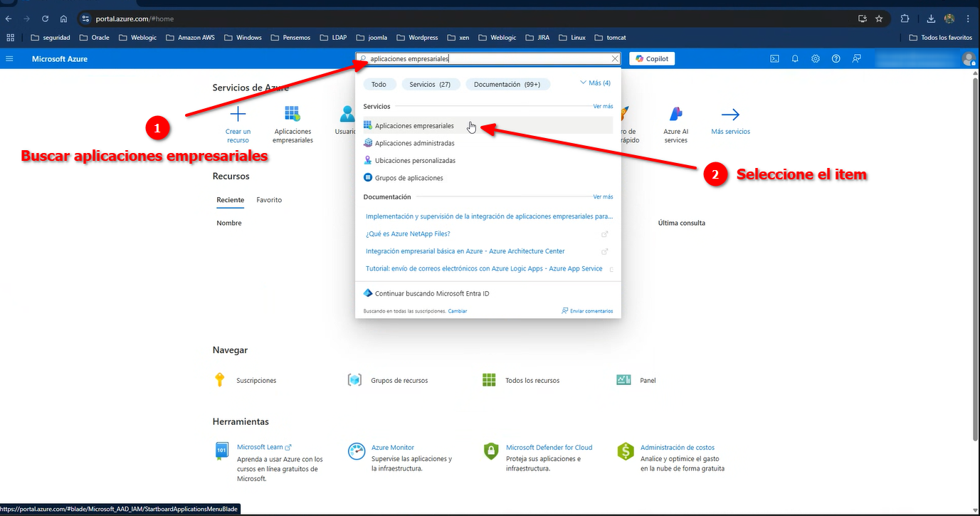Click Ver más next to Servicios

[603, 106]
